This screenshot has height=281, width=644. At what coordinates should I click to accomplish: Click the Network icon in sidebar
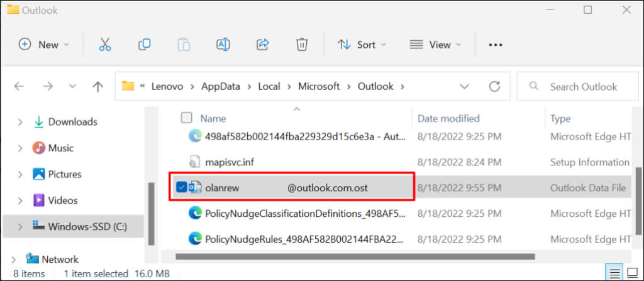coord(32,259)
